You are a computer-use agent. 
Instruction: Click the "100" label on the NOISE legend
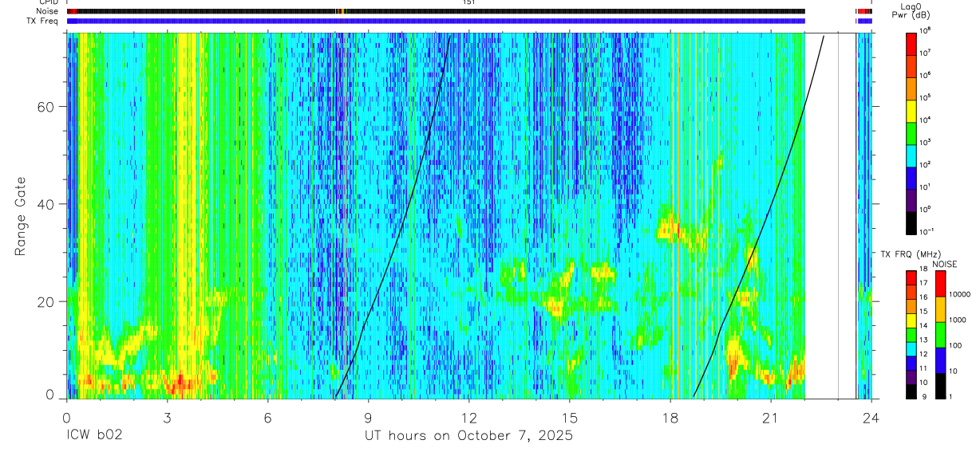(x=956, y=345)
